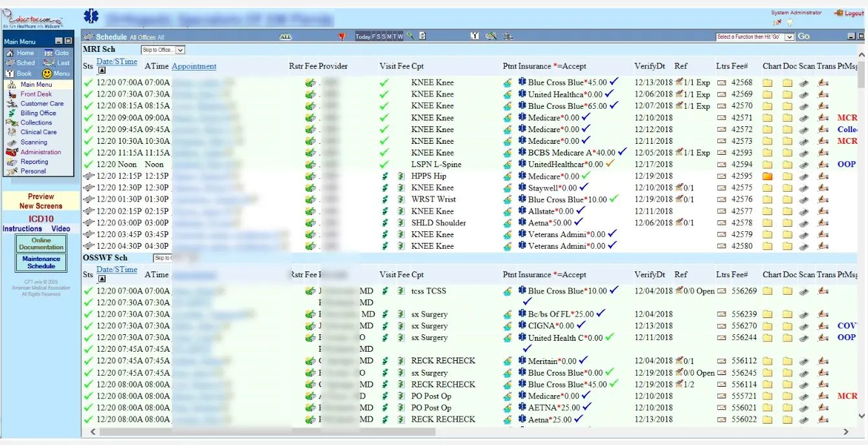The image size is (868, 445).
Task: Select Billing Office in the Main Menu
Action: 39,113
